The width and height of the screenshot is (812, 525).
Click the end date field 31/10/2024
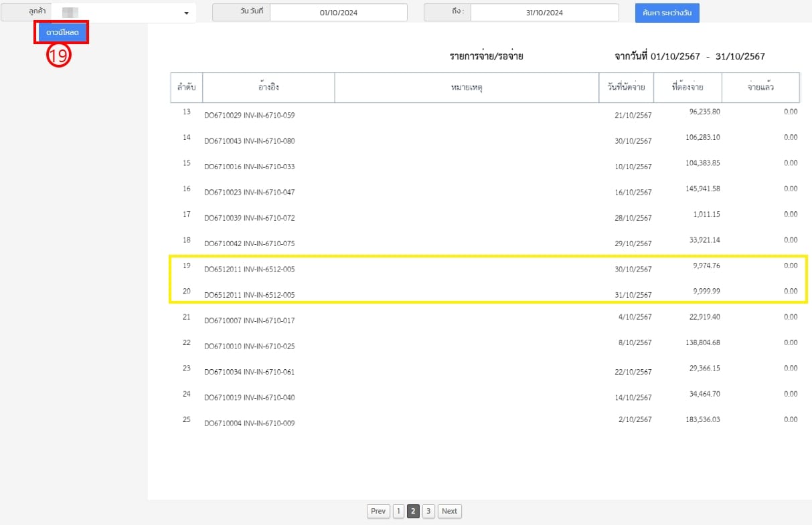(x=544, y=13)
